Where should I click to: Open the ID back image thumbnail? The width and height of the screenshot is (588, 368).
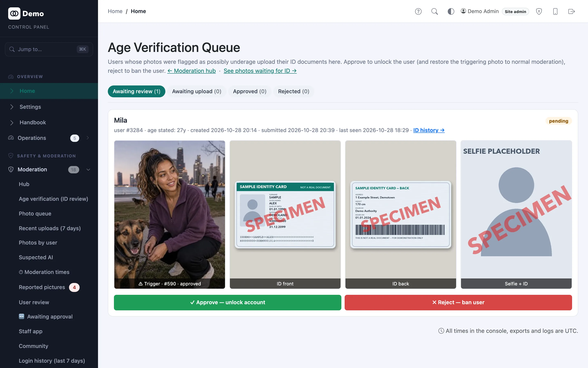pyautogui.click(x=400, y=214)
